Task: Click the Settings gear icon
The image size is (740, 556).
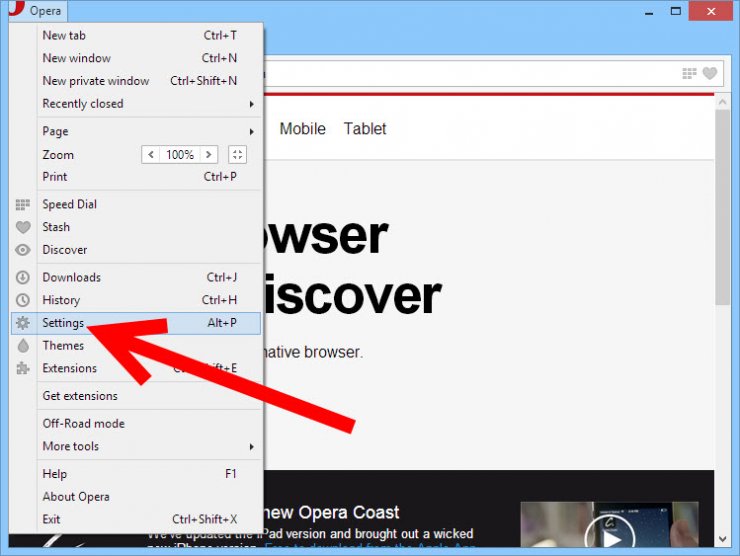Action: tap(23, 323)
